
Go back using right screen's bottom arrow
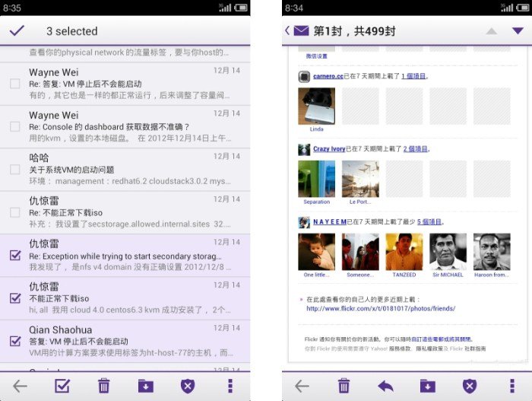coord(302,386)
